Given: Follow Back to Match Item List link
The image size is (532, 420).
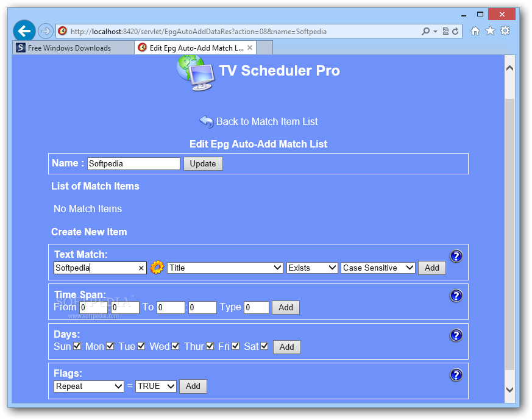Looking at the screenshot, I should pos(267,121).
